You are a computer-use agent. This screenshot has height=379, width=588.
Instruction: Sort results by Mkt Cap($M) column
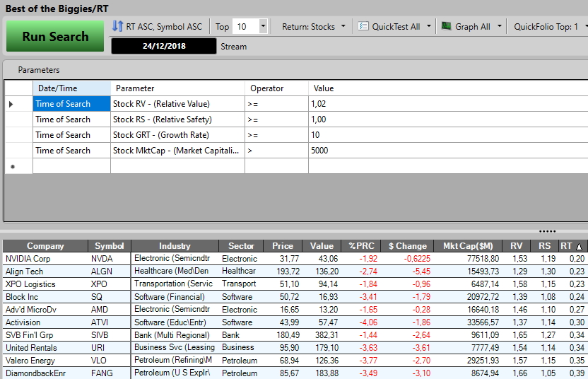[x=468, y=246]
